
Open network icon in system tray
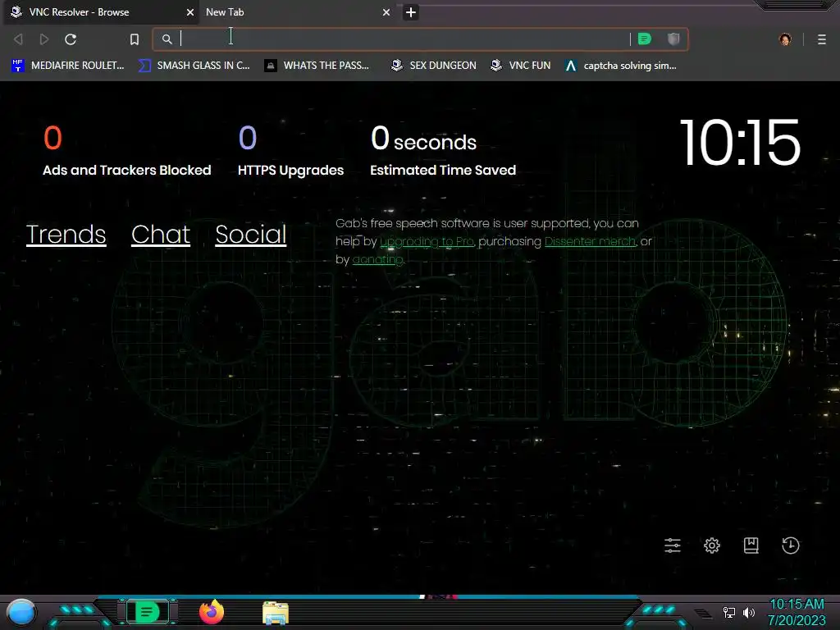(729, 612)
